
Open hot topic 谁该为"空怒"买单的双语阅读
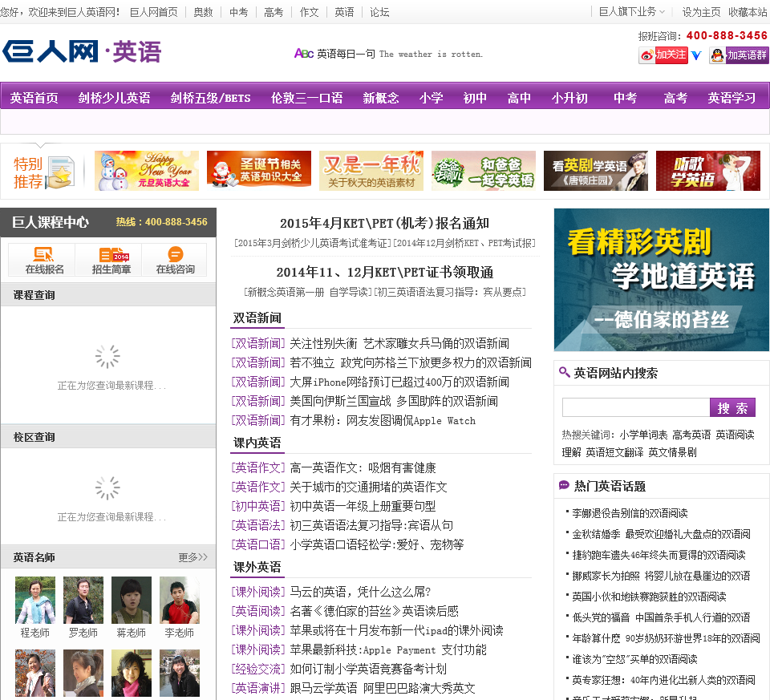point(634,659)
